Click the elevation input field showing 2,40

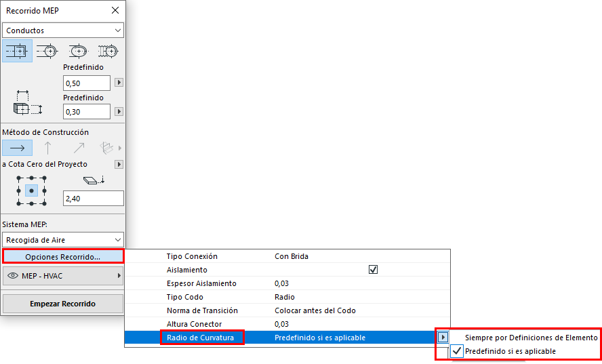pyautogui.click(x=94, y=199)
